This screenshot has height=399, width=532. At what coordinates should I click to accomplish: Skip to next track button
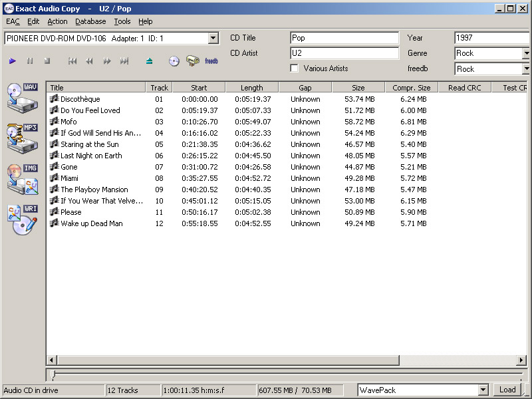(124, 61)
